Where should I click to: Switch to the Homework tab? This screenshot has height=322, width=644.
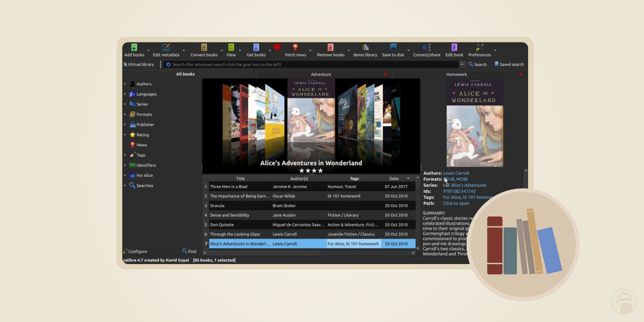coord(456,74)
